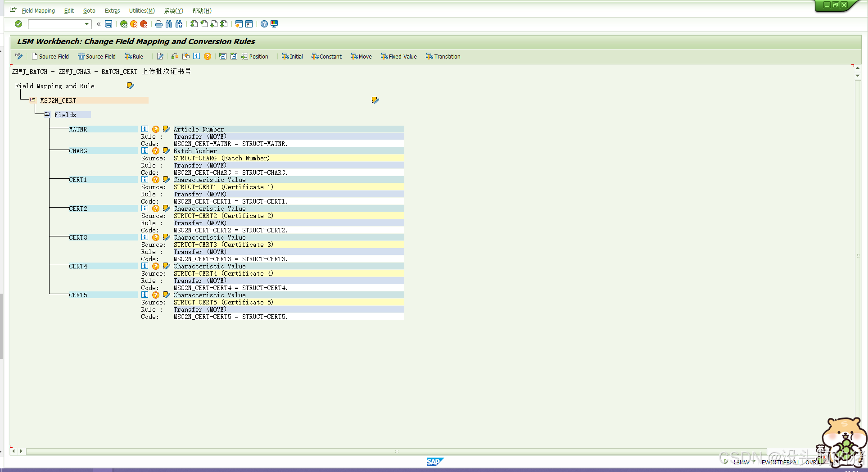Open the Field Mapping menu
868x472 pixels.
(x=38, y=11)
